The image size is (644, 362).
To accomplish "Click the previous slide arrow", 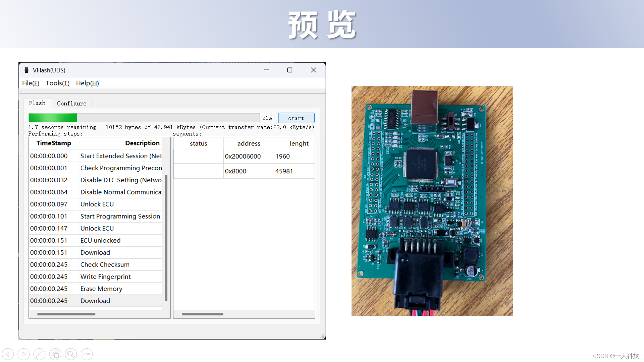I will pyautogui.click(x=8, y=354).
